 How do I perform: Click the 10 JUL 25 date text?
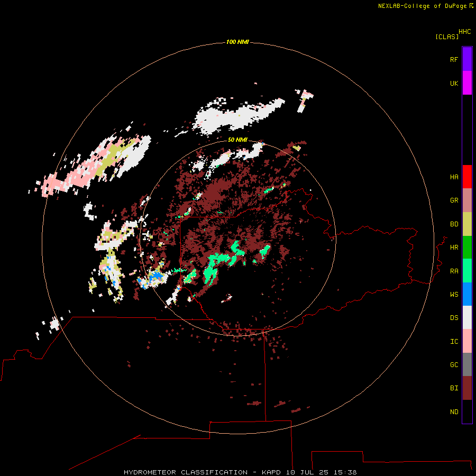(307, 472)
